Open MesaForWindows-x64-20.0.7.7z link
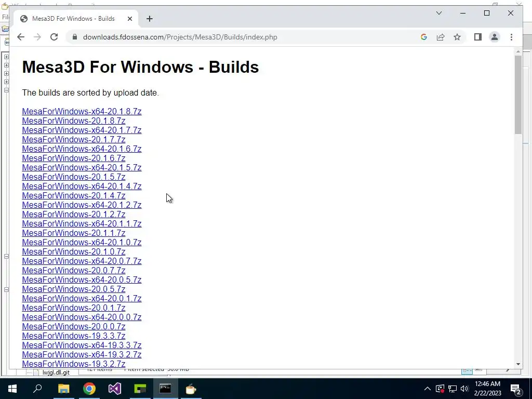Image resolution: width=532 pixels, height=399 pixels. [82, 261]
